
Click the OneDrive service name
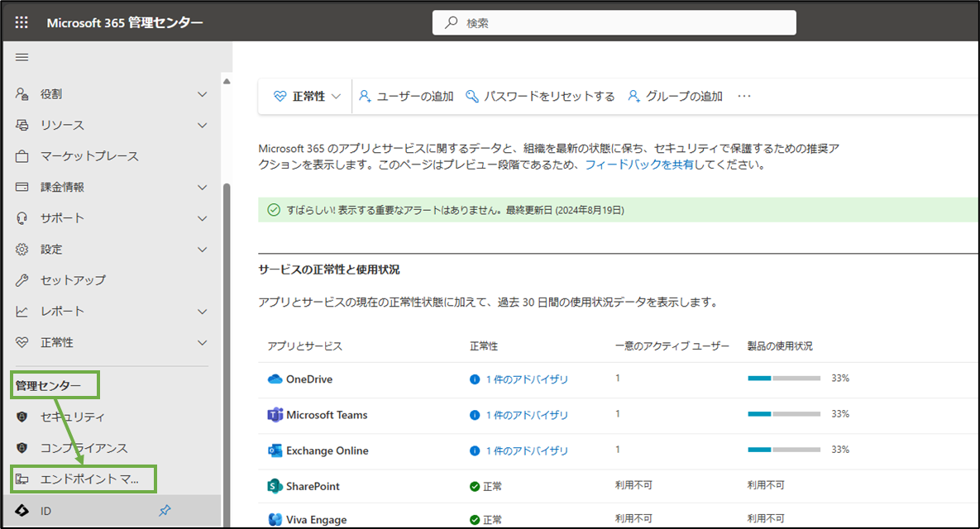point(308,379)
